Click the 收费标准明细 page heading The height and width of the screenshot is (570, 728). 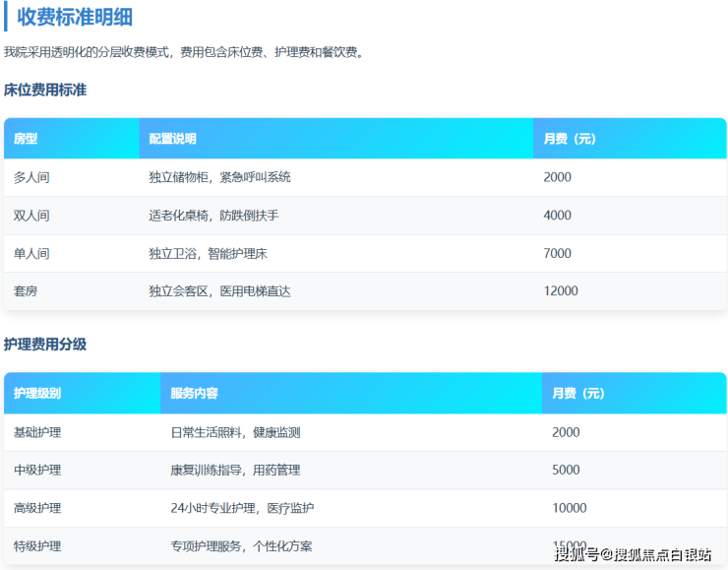click(75, 17)
